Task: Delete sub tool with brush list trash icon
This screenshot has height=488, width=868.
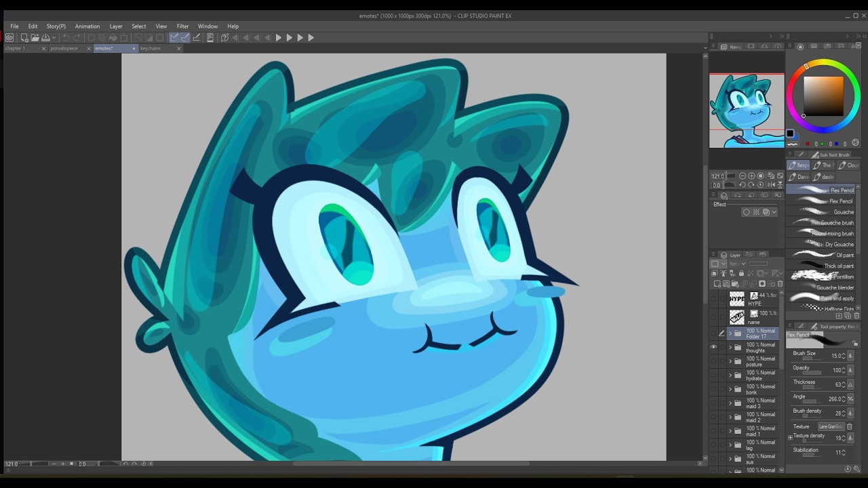Action: click(x=856, y=316)
